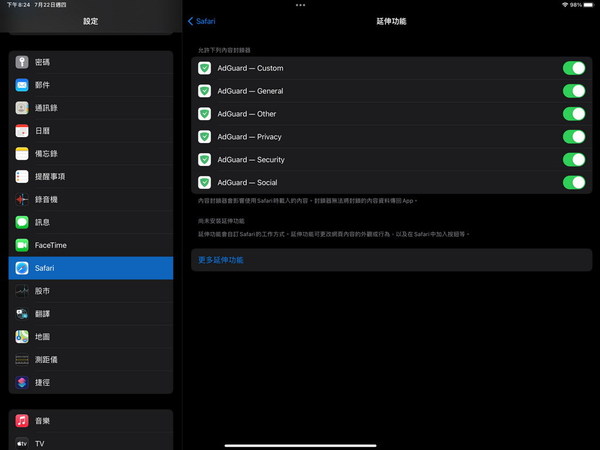
Task: Open the FaceTime camera icon
Action: (x=22, y=245)
